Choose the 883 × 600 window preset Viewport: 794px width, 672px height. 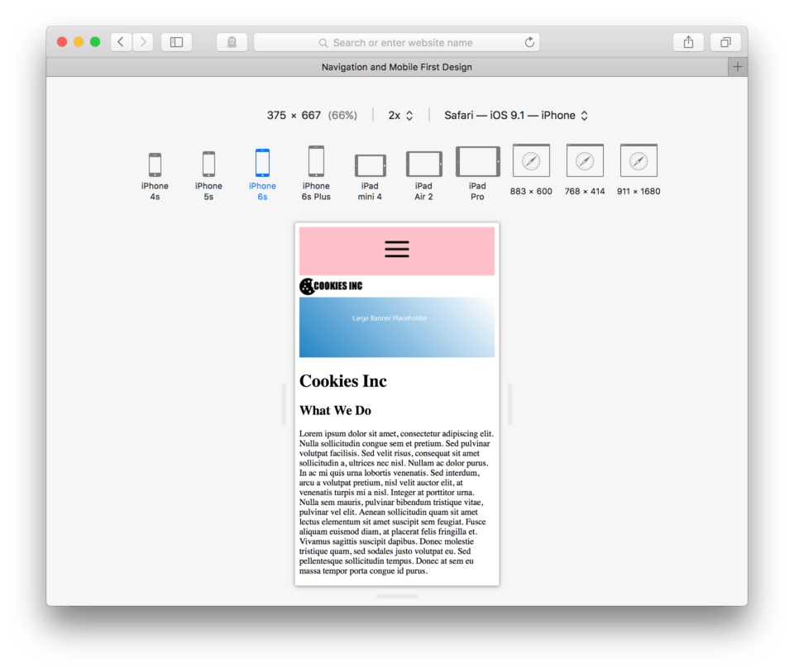pyautogui.click(x=531, y=170)
